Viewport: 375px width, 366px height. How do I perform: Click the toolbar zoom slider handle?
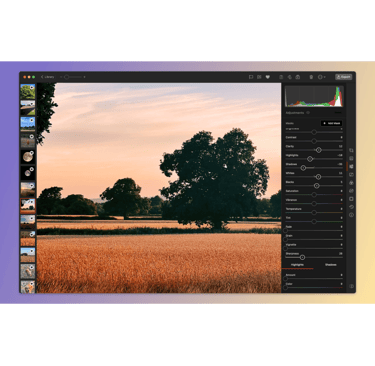coord(67,77)
